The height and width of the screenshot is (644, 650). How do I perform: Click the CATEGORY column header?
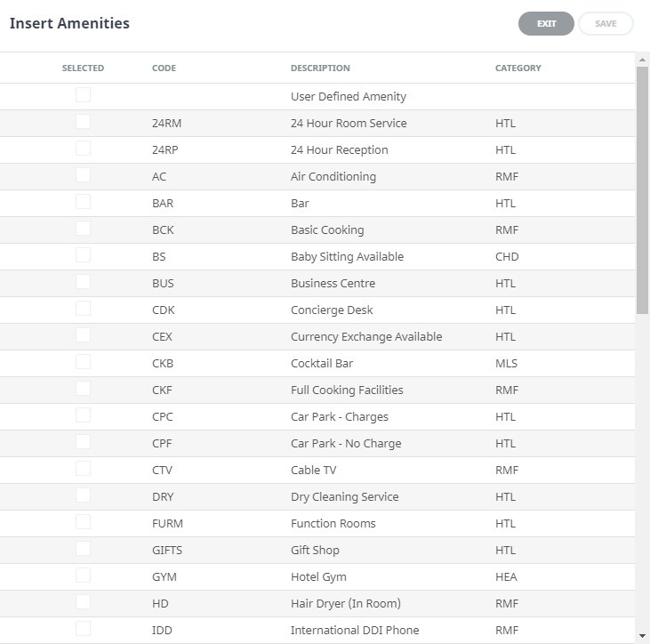(x=518, y=68)
